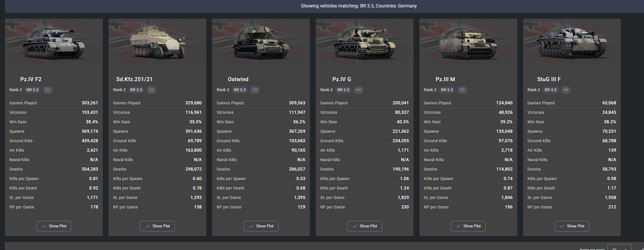Screen dimensions: 644x250
Task: Click the Ostwind vehicle image
Action: (261, 42)
